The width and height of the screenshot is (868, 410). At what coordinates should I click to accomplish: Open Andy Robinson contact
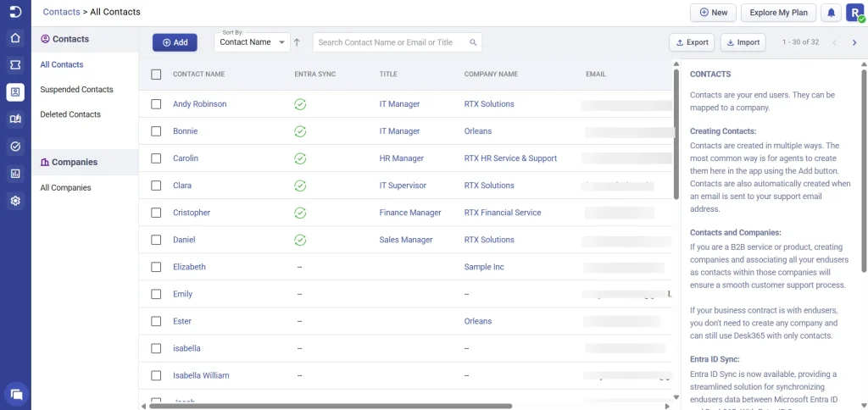pyautogui.click(x=200, y=104)
